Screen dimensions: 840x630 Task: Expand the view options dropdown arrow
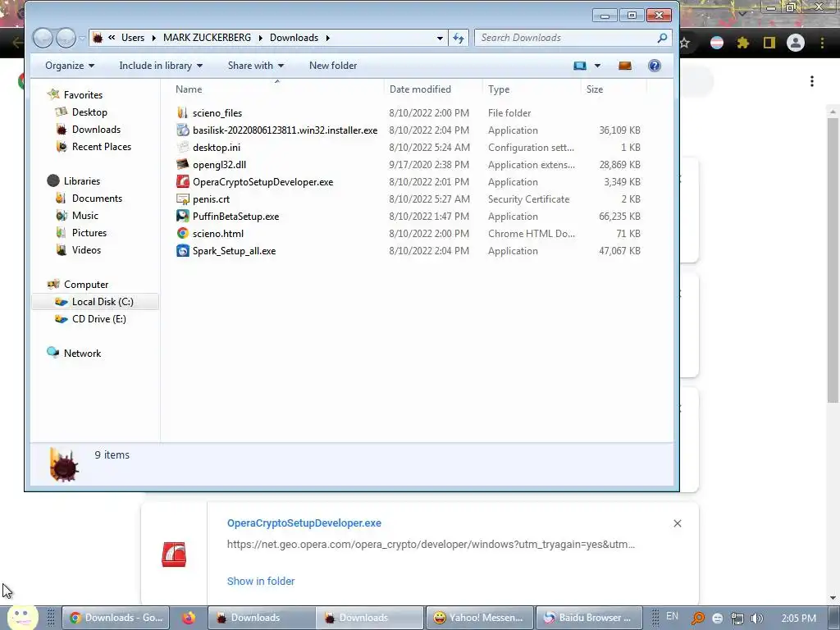click(597, 66)
